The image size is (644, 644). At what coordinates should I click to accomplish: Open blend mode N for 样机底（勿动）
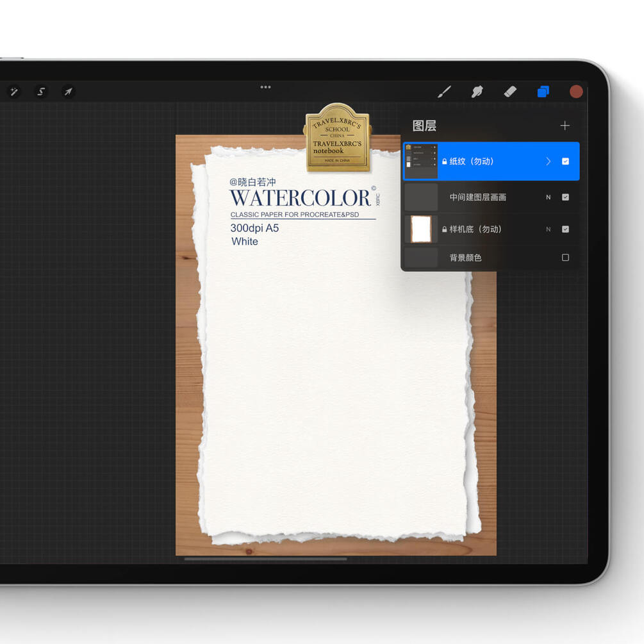(548, 229)
